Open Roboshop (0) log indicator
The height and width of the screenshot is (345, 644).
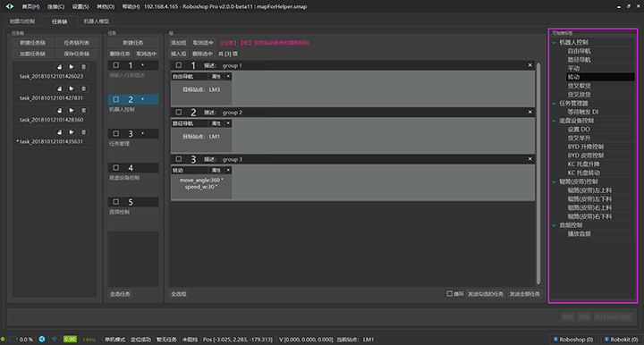click(573, 340)
